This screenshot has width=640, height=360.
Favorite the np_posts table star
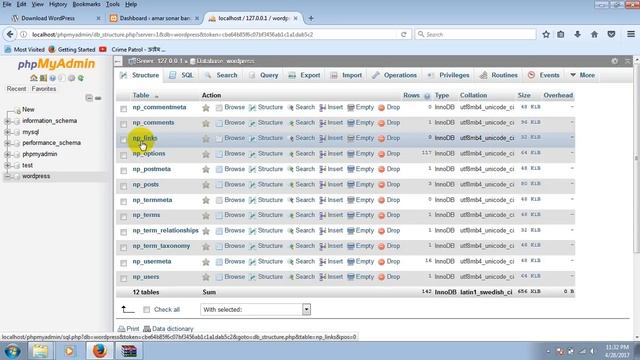pyautogui.click(x=206, y=185)
